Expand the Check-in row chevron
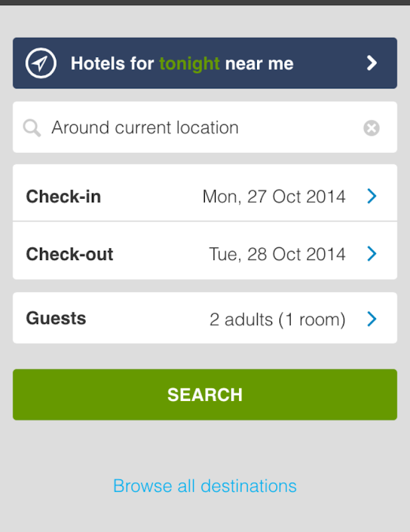 click(371, 197)
